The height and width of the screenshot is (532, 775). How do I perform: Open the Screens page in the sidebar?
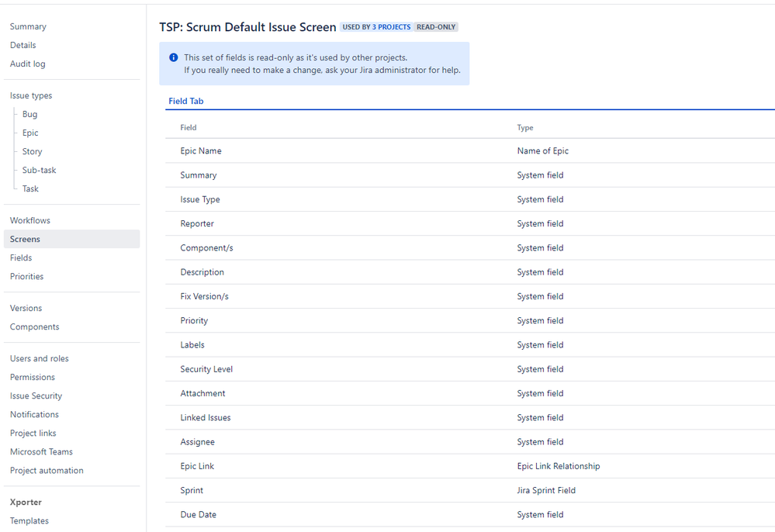coord(71,239)
